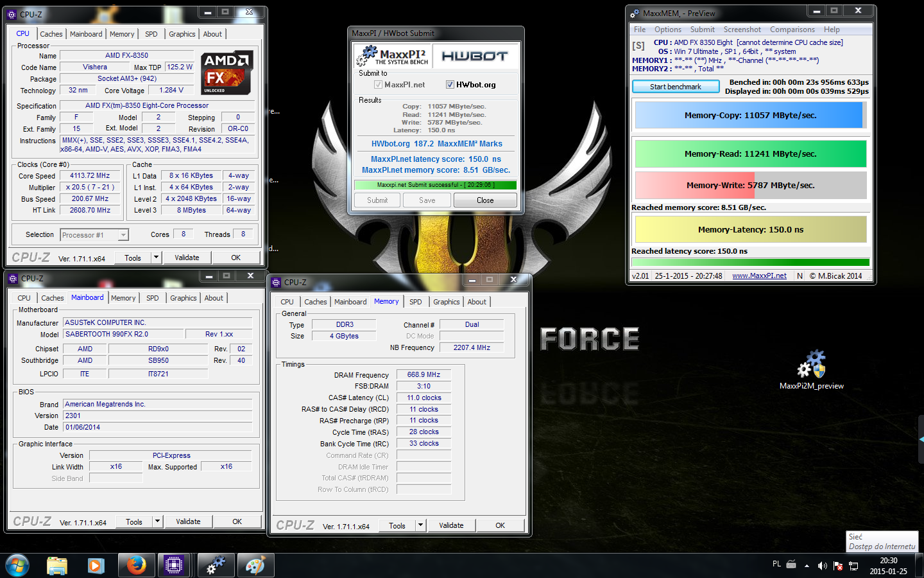This screenshot has height=578, width=924.
Task: Select the MaxxPI gears taskbar icon
Action: pyautogui.click(x=216, y=565)
